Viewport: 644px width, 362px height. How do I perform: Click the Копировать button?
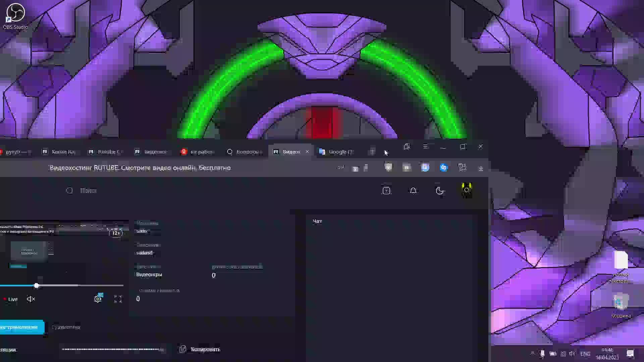(x=200, y=349)
